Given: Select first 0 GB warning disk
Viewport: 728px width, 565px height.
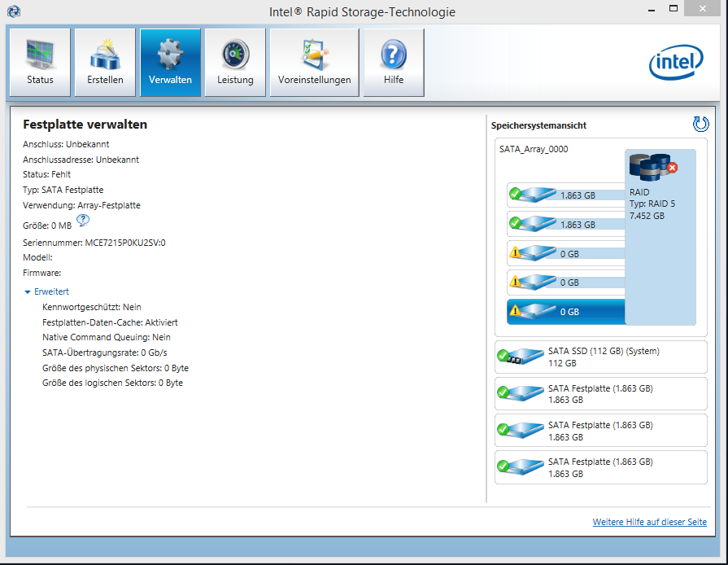Looking at the screenshot, I should coord(566,253).
